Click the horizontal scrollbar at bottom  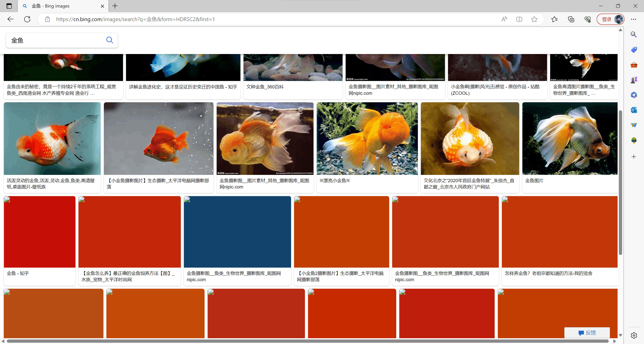(x=307, y=341)
